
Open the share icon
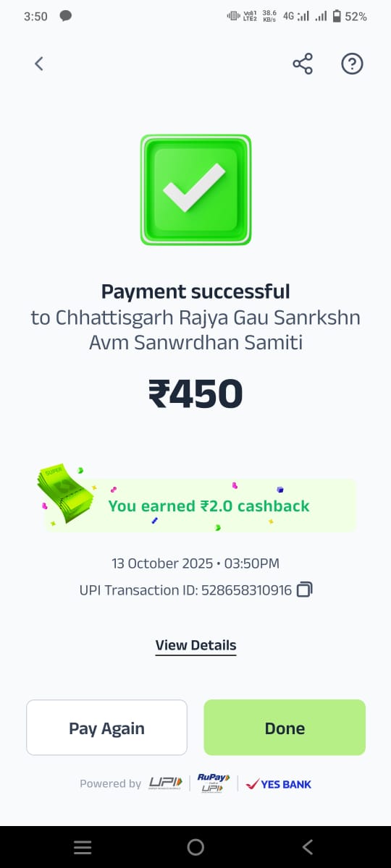click(303, 64)
